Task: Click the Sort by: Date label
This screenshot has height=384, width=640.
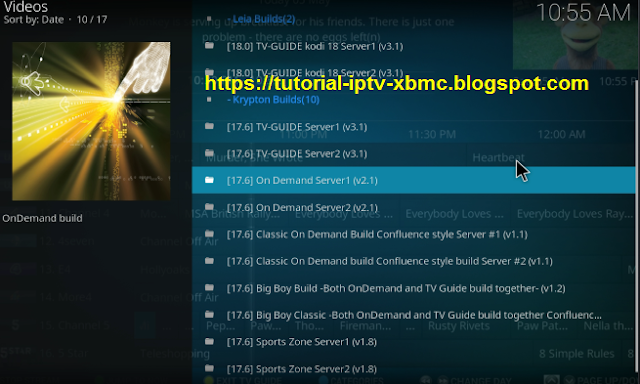Action: pos(34,20)
